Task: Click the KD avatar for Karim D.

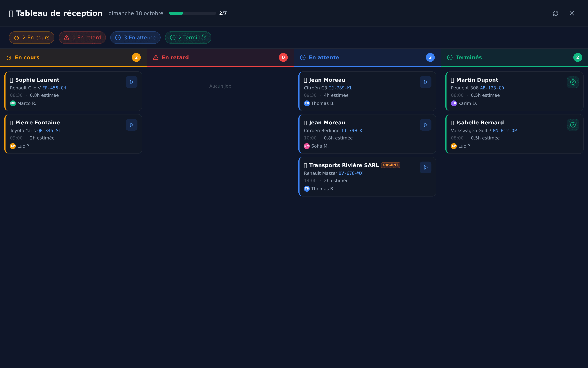Action: pos(454,103)
